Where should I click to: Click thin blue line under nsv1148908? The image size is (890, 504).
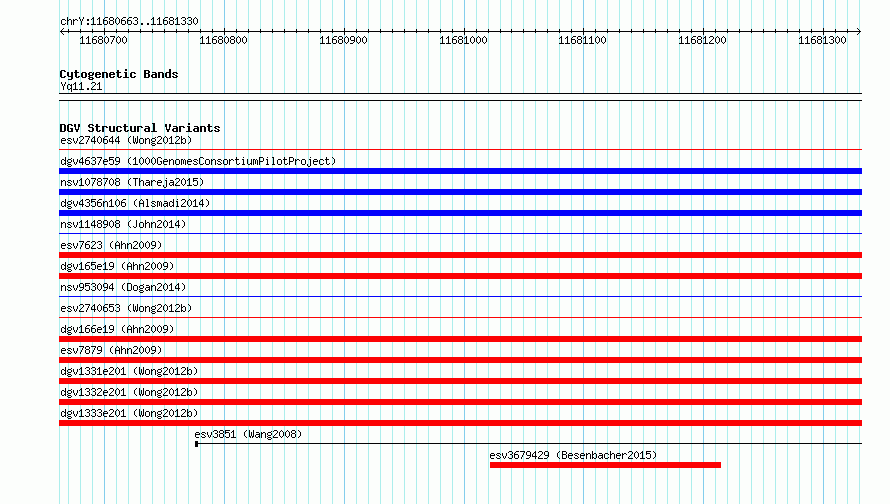point(460,234)
